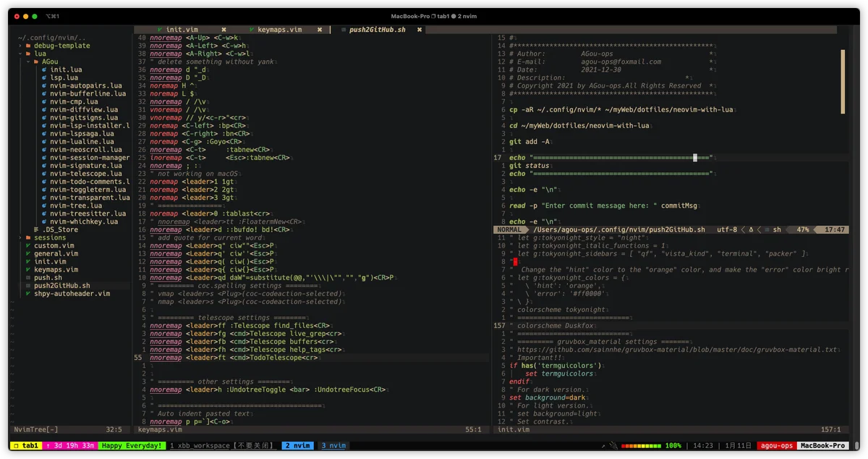Open nvim-autopairs.lua from the file tree
868x459 pixels.
coord(88,85)
